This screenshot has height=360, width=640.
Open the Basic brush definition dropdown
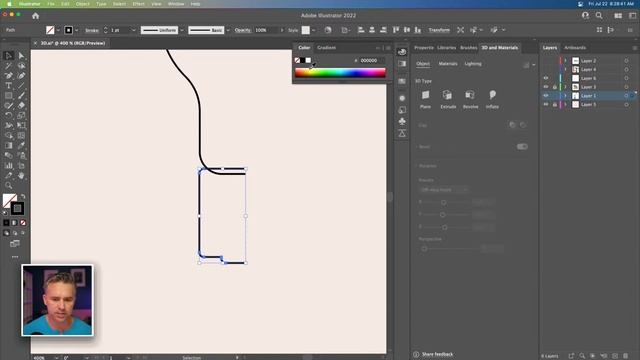(228, 30)
